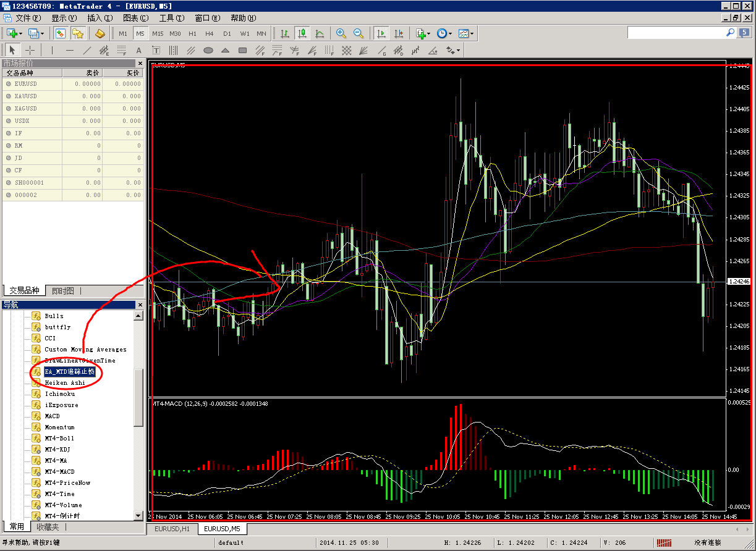Select the M15 timeframe button
The image size is (756, 551).
point(158,33)
